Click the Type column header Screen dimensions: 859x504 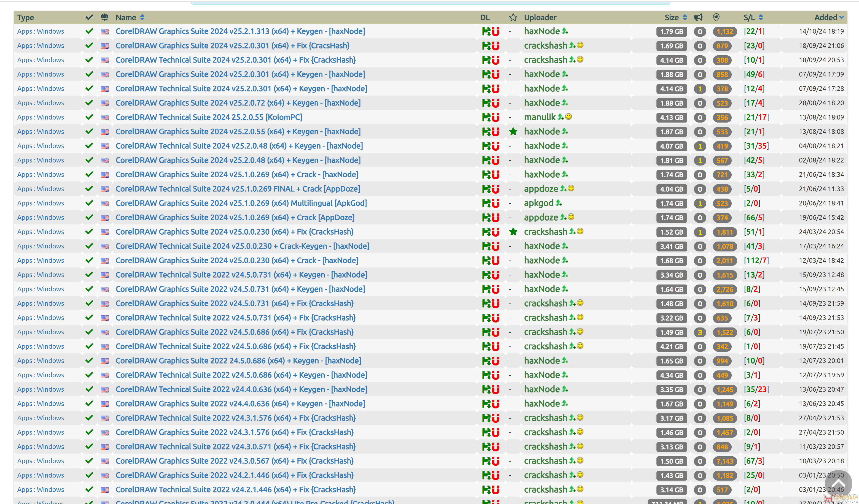pos(26,17)
